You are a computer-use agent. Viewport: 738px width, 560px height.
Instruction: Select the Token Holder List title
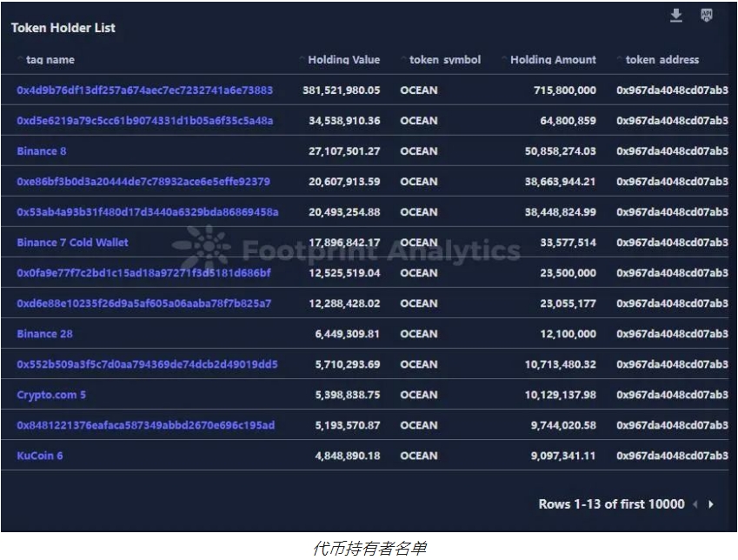(x=63, y=28)
